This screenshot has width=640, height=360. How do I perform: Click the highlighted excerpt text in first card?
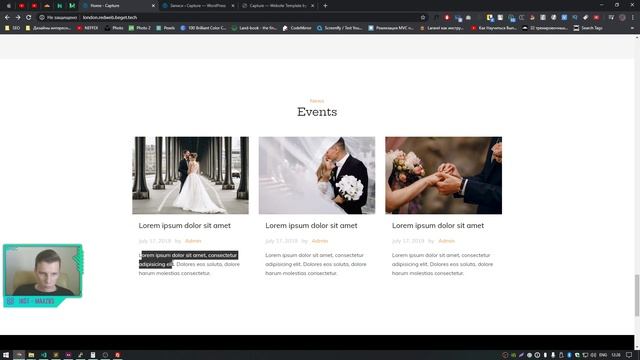pyautogui.click(x=188, y=260)
